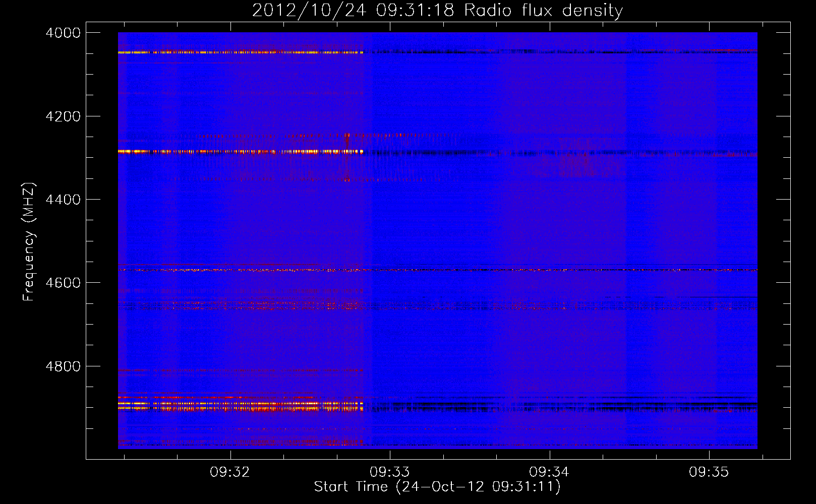Click the 09:35 time tick label
This screenshot has width=816, height=504.
pyautogui.click(x=709, y=472)
